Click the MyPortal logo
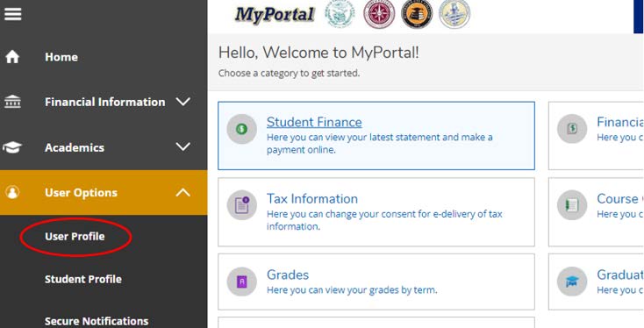Screen dimensions: 644x328 275,15
